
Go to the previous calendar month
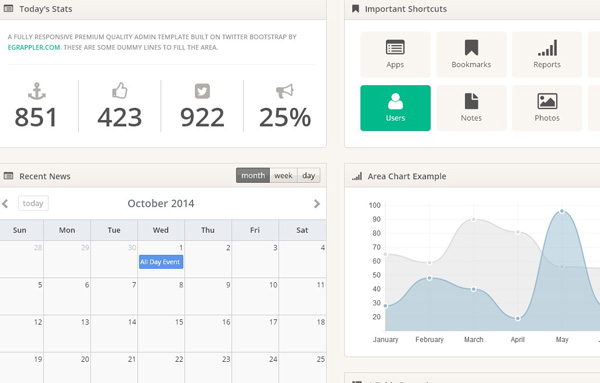click(5, 204)
